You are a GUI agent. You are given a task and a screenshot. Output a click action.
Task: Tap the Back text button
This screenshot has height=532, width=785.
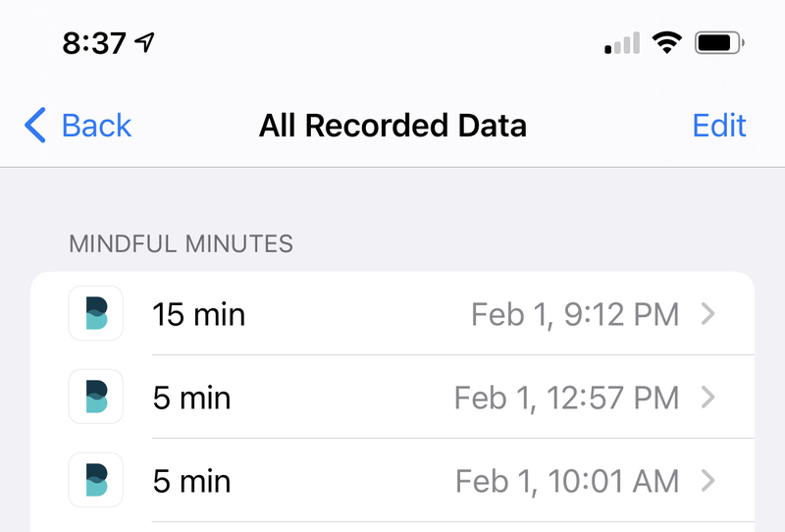[96, 126]
